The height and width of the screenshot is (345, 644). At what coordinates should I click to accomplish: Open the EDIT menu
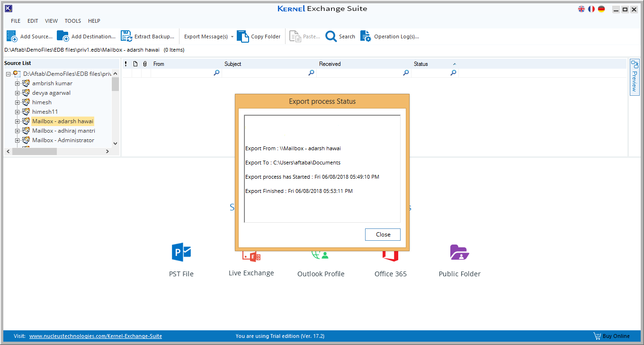33,21
